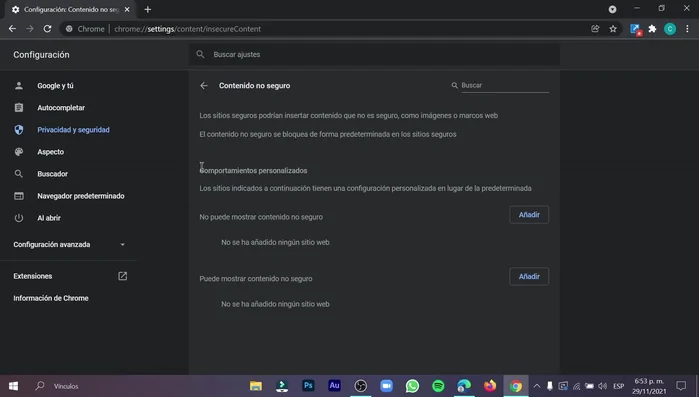
Task: Open the clock and date flyout
Action: 649,386
